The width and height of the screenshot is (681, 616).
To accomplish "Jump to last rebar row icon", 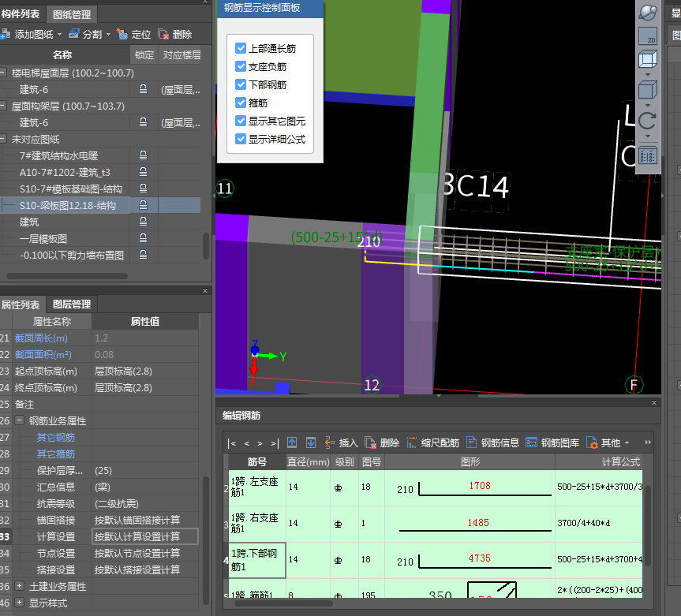I will click(x=275, y=443).
